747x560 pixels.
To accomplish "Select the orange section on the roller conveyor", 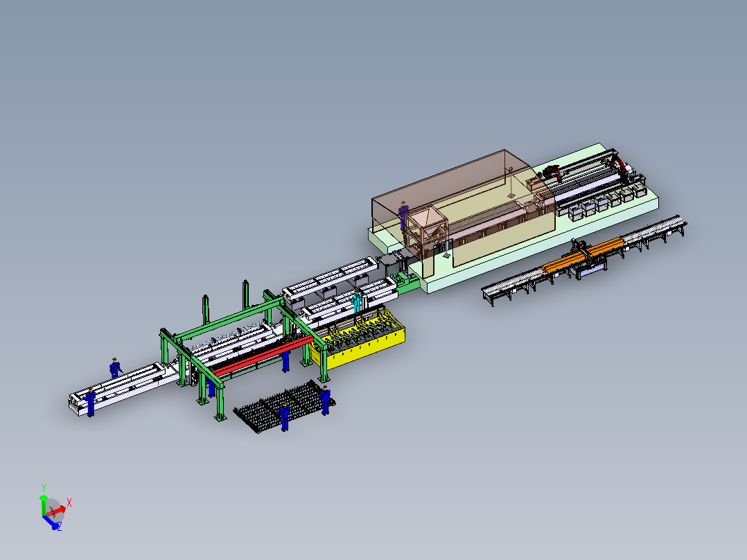I will 583,255.
